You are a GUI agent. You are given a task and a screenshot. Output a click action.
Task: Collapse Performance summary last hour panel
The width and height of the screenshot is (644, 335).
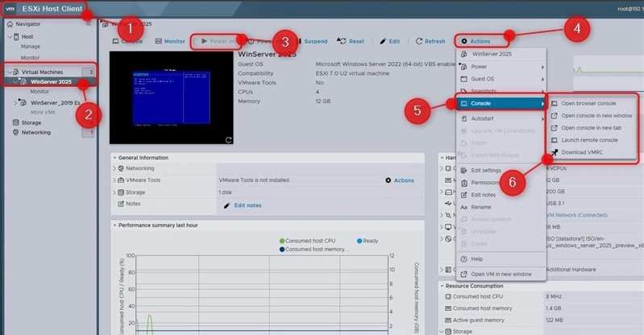click(x=114, y=225)
